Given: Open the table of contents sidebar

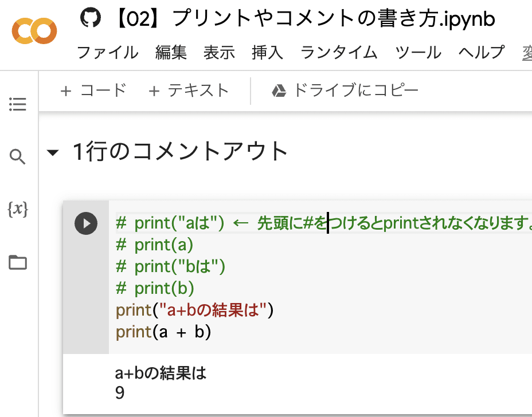Looking at the screenshot, I should coord(17,104).
